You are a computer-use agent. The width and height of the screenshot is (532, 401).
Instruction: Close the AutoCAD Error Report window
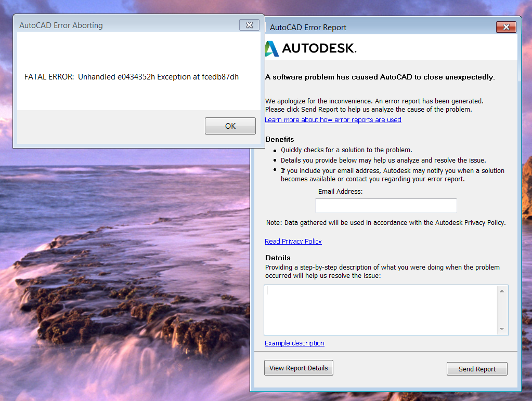pos(505,27)
